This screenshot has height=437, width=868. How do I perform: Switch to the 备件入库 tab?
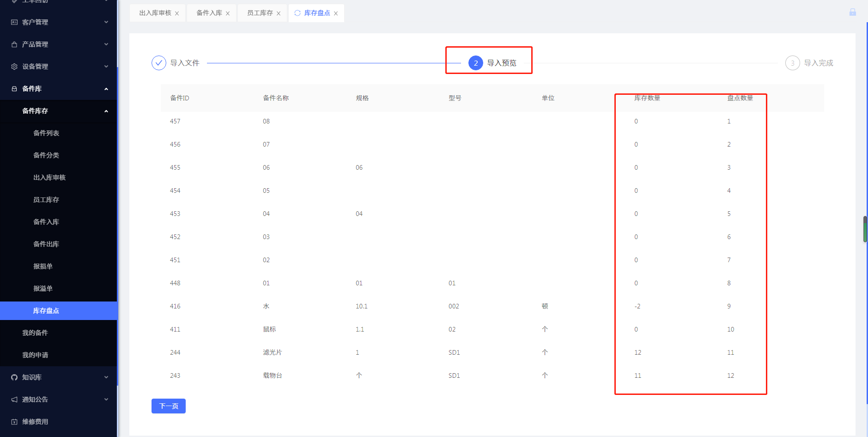pos(207,13)
